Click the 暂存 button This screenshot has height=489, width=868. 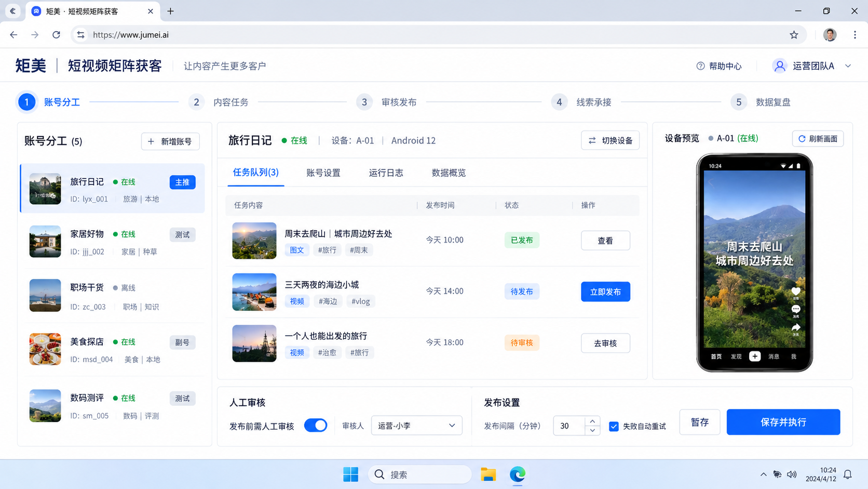699,422
